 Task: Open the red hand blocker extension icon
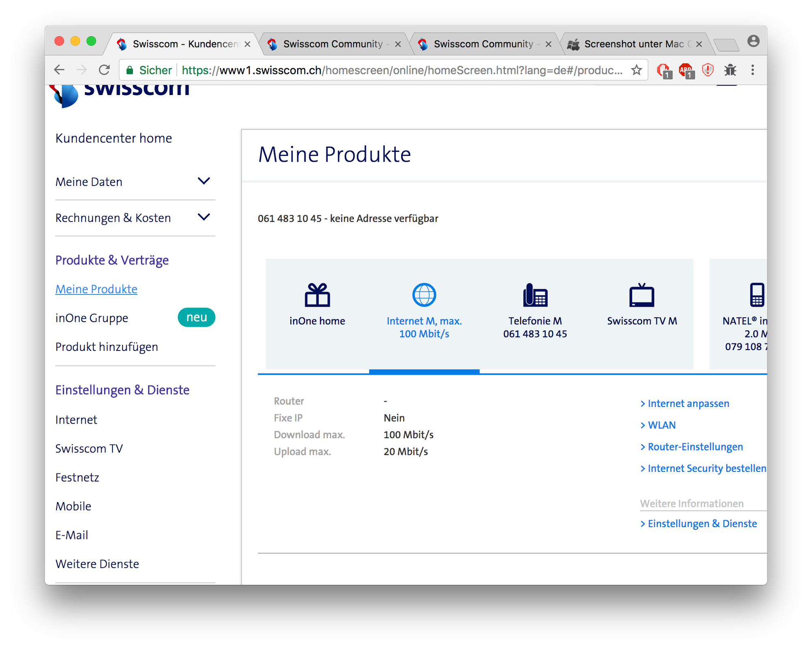(664, 71)
